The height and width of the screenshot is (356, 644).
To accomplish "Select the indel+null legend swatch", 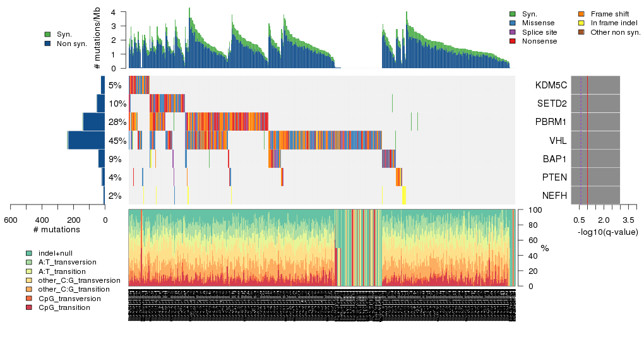I will tap(28, 253).
